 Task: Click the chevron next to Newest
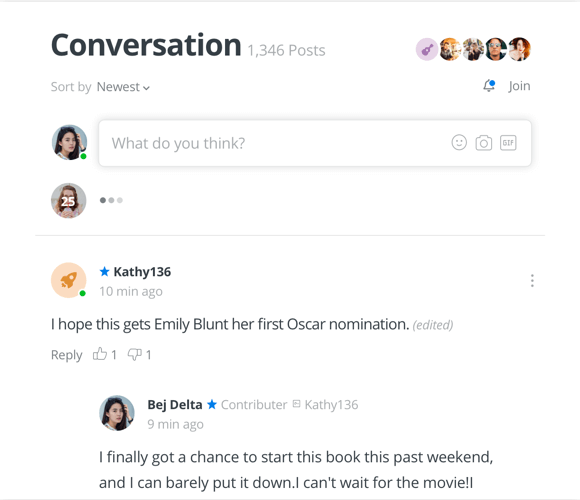point(146,88)
